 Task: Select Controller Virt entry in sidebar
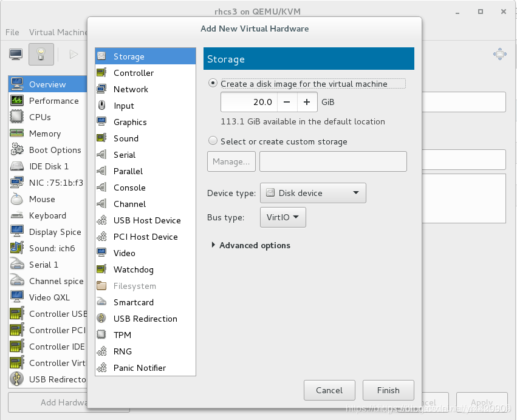click(48, 363)
